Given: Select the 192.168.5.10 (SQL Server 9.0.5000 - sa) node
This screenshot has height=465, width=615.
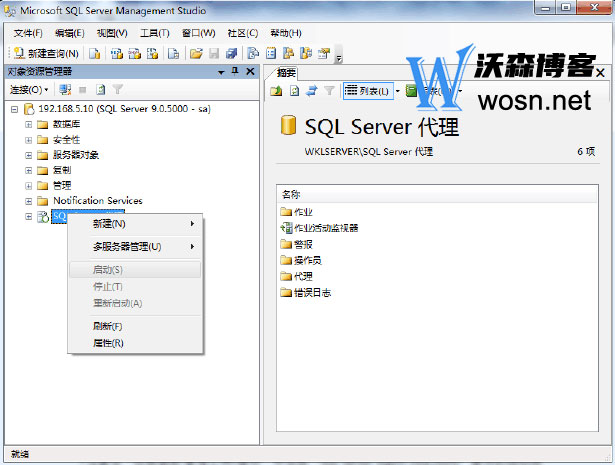Looking at the screenshot, I should (124, 109).
